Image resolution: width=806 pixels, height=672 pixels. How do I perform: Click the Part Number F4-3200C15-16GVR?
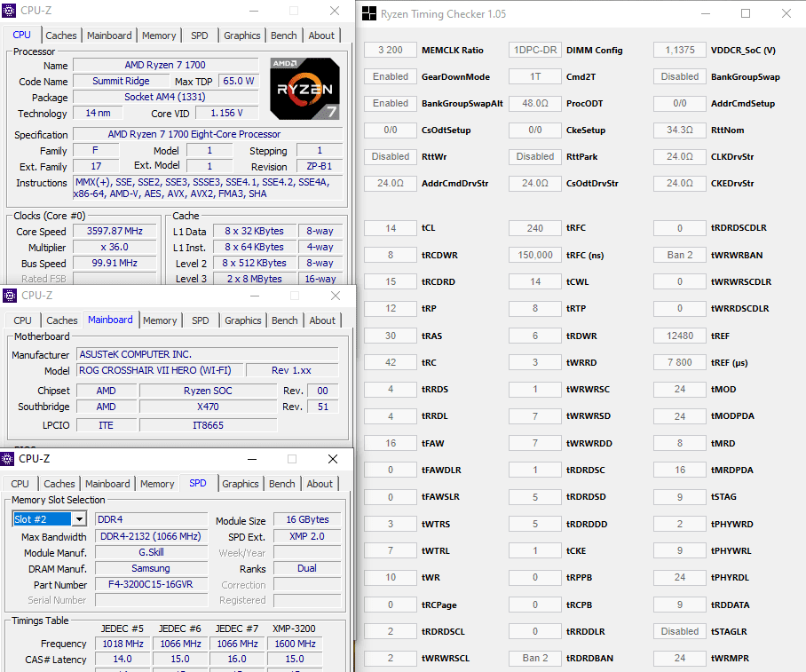(151, 585)
